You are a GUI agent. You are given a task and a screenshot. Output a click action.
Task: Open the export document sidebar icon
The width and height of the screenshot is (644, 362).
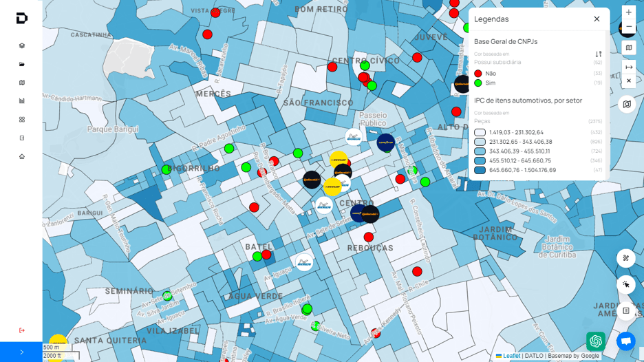pos(22,138)
